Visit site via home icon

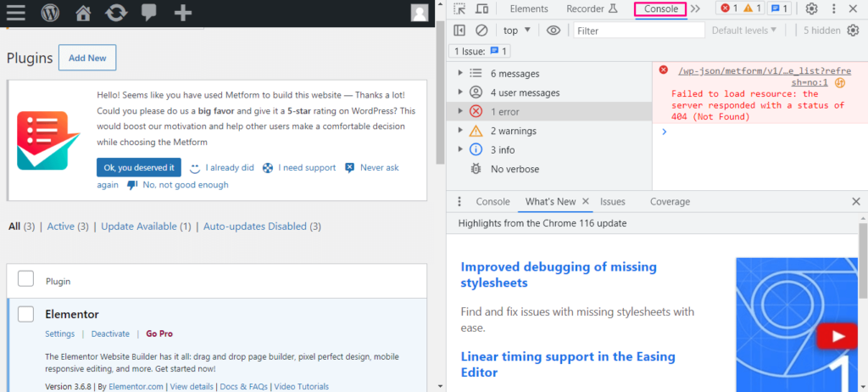[x=83, y=13]
